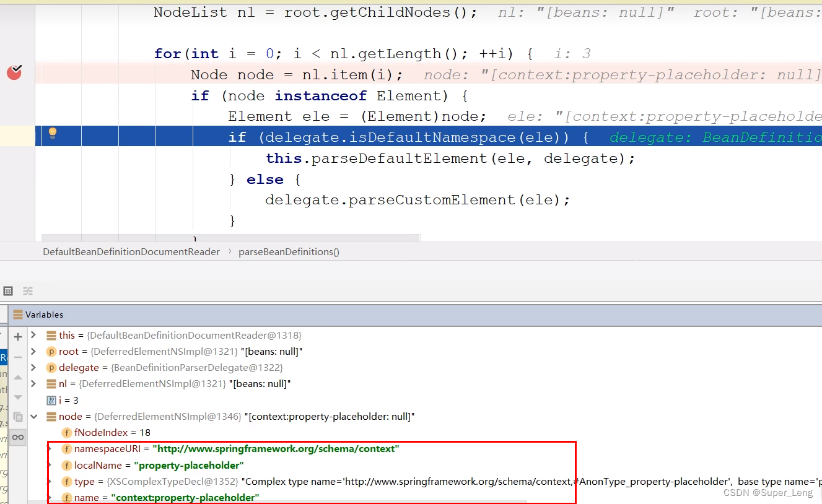
Task: Select the "property-placeholder" localName value
Action: (x=189, y=465)
